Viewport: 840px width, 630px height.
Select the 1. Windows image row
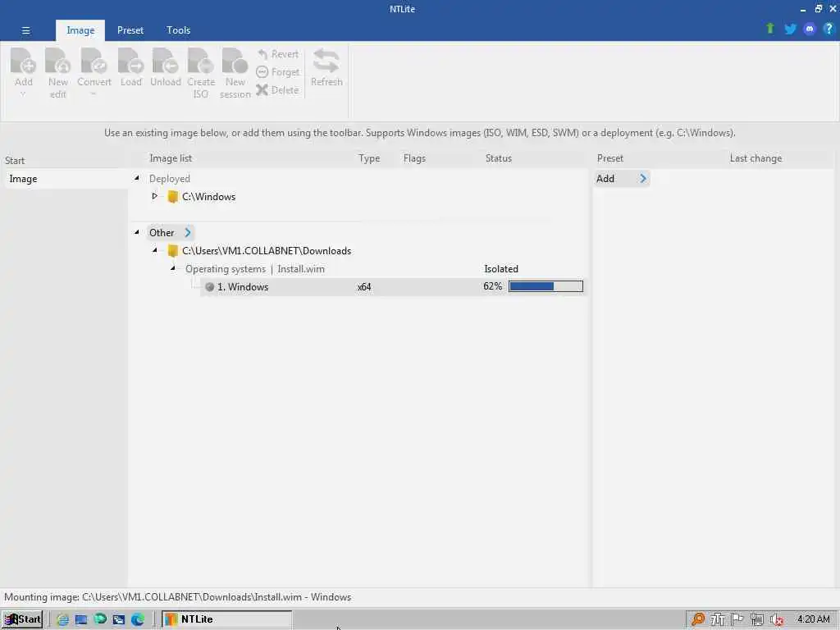tap(393, 286)
